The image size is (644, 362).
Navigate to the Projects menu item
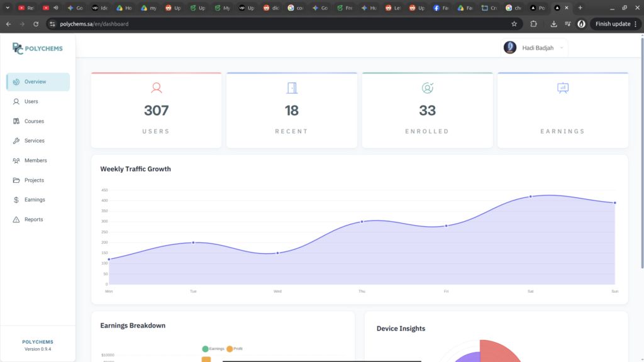pos(38,180)
